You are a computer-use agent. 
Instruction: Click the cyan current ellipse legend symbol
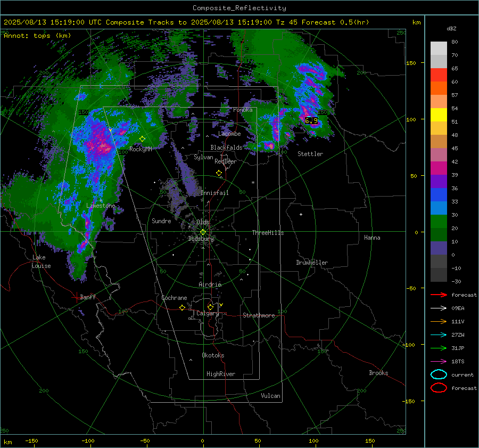439,374
